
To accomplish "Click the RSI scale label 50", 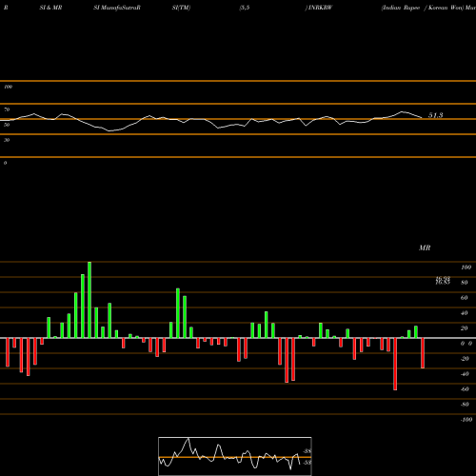I will pos(7,125).
